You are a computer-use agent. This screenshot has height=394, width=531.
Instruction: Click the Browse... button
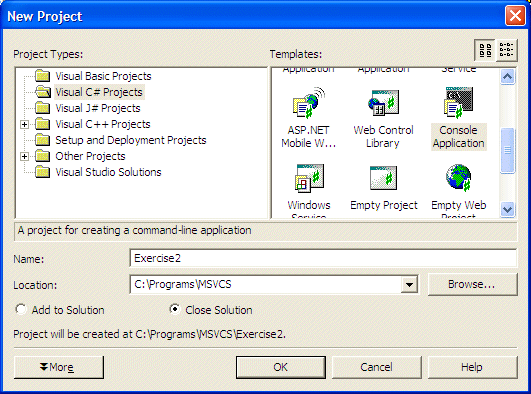click(472, 285)
